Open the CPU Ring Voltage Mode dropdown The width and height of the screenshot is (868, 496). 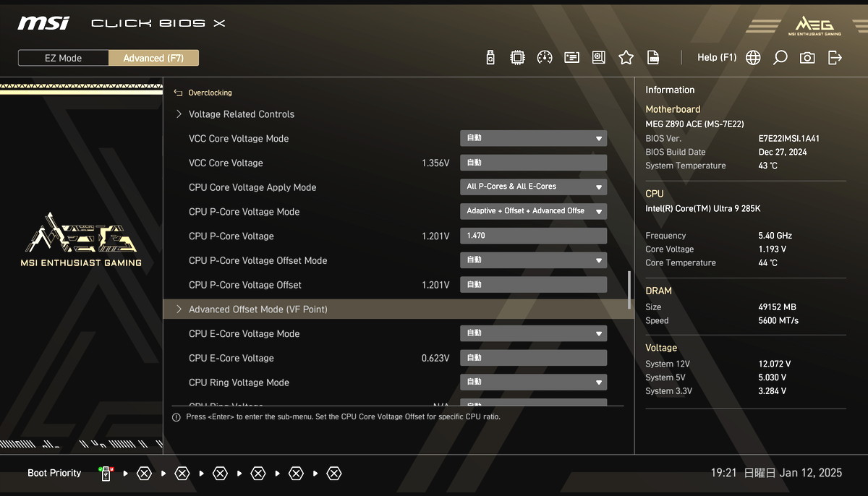point(534,382)
